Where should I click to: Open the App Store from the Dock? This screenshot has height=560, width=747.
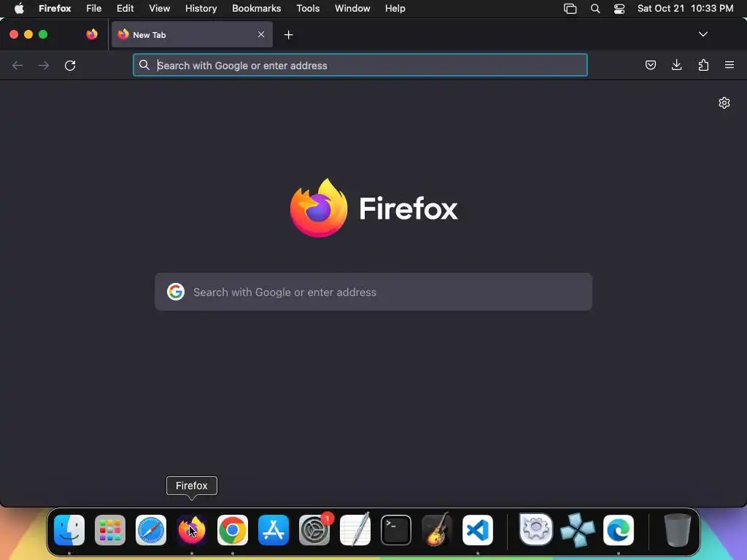(x=274, y=530)
